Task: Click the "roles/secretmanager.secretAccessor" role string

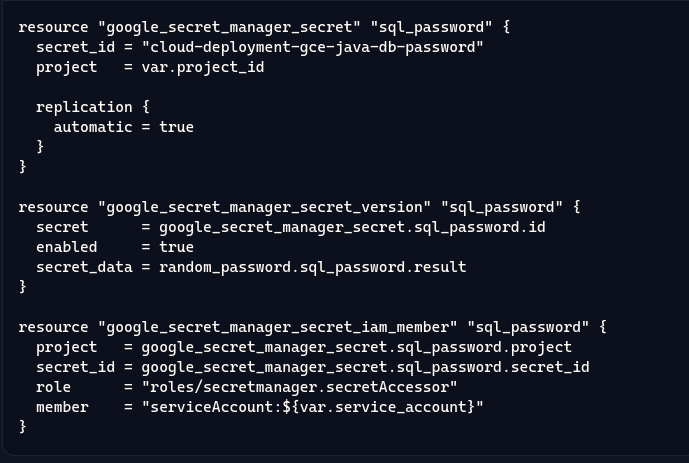Action: tap(299, 387)
